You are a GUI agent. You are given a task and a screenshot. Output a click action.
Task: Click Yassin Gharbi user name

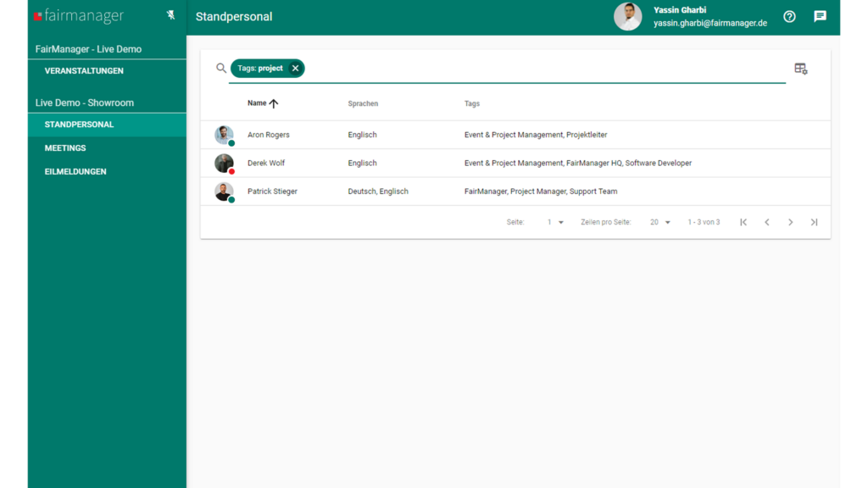[680, 10]
